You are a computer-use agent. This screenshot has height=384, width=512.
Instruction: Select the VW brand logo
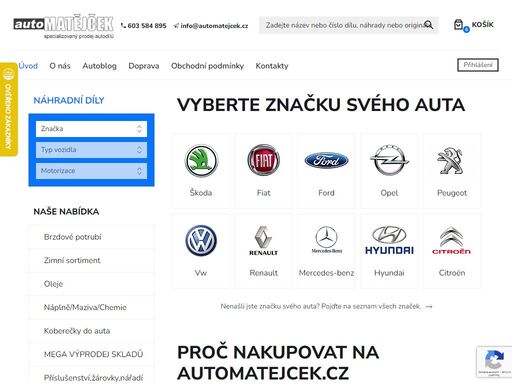[201, 241]
